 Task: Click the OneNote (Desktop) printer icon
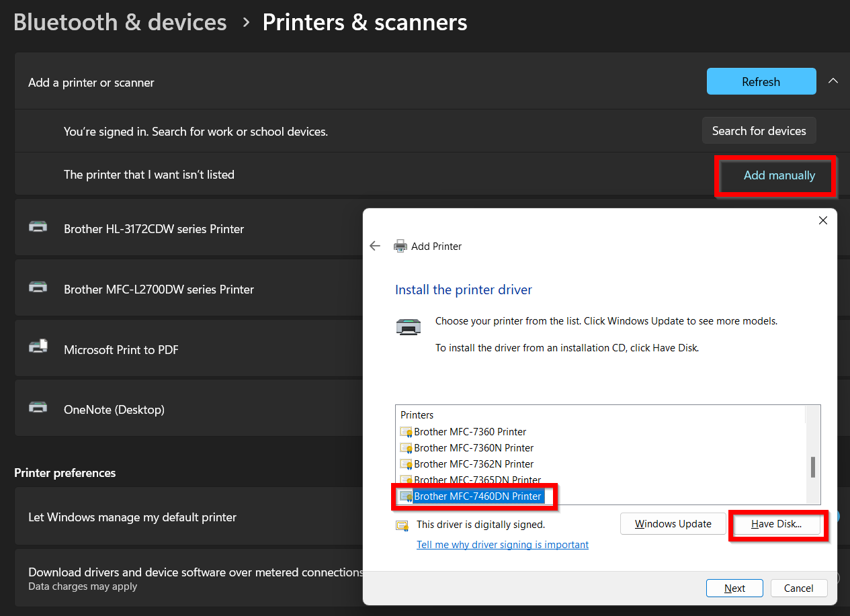coord(38,408)
